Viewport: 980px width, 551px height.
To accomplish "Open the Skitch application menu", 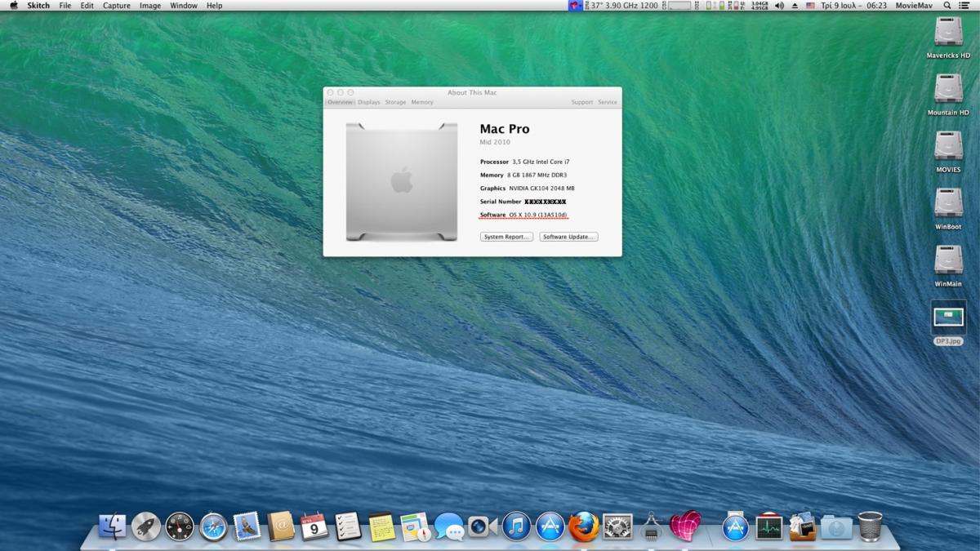I will coord(38,6).
